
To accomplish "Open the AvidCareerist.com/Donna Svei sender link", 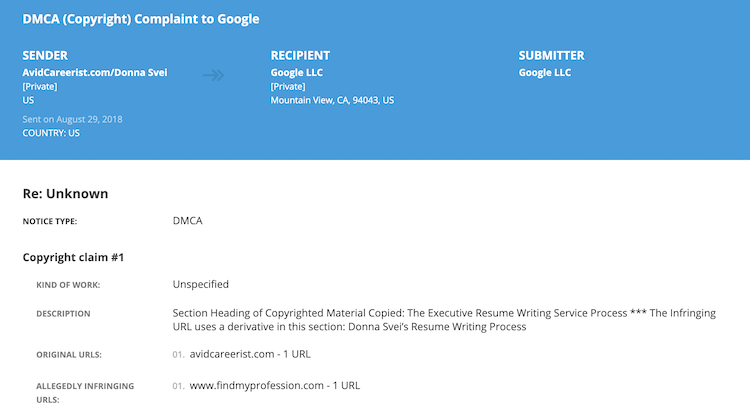I will coord(95,73).
